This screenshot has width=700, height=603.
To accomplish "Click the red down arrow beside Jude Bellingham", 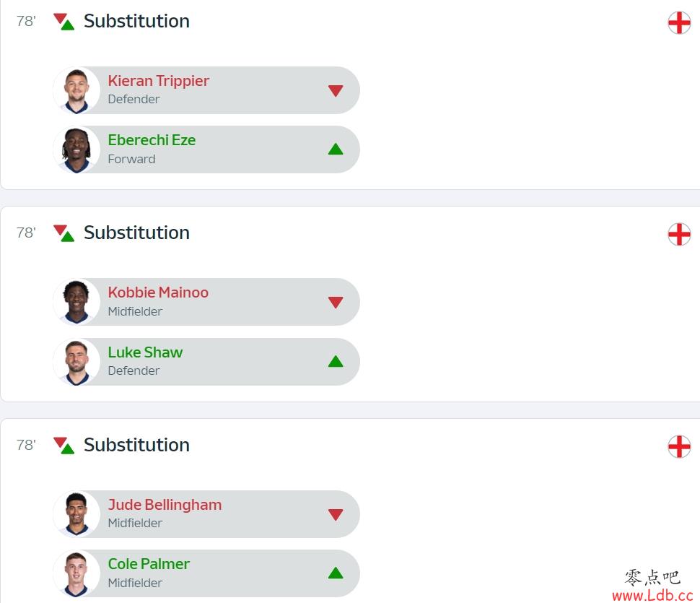I will [x=336, y=515].
